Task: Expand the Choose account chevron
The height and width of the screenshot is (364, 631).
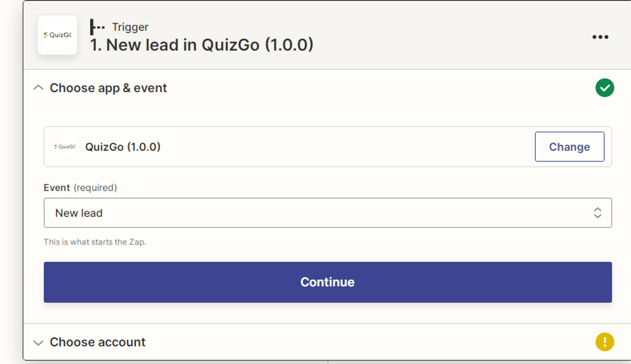Action: point(38,343)
